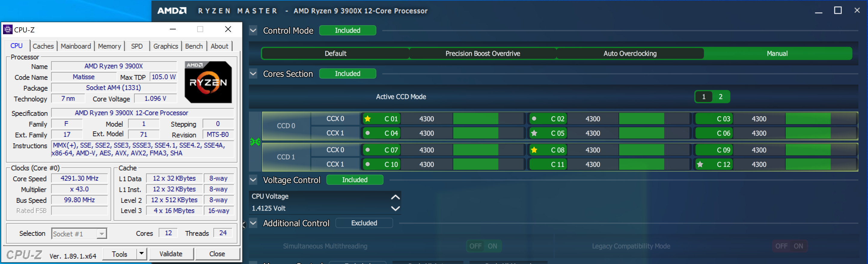The image size is (868, 264).
Task: Click the AMD logo in Ryzen Master
Action: 172,11
